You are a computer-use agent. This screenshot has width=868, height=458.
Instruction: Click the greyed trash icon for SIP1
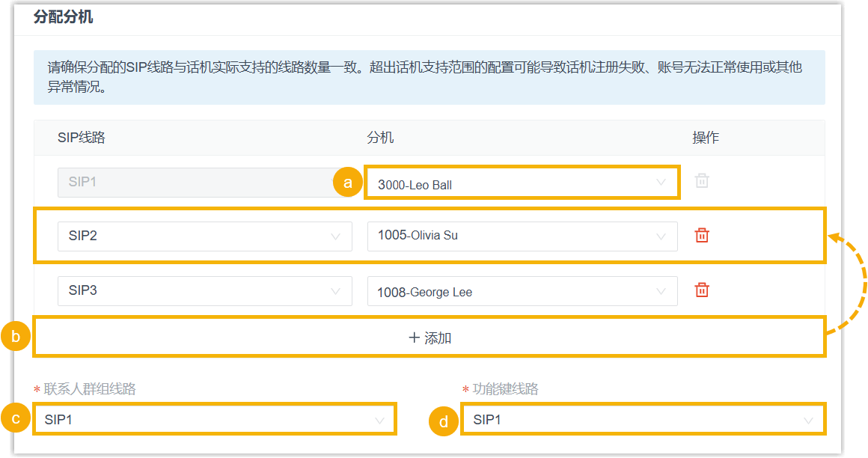click(x=701, y=180)
